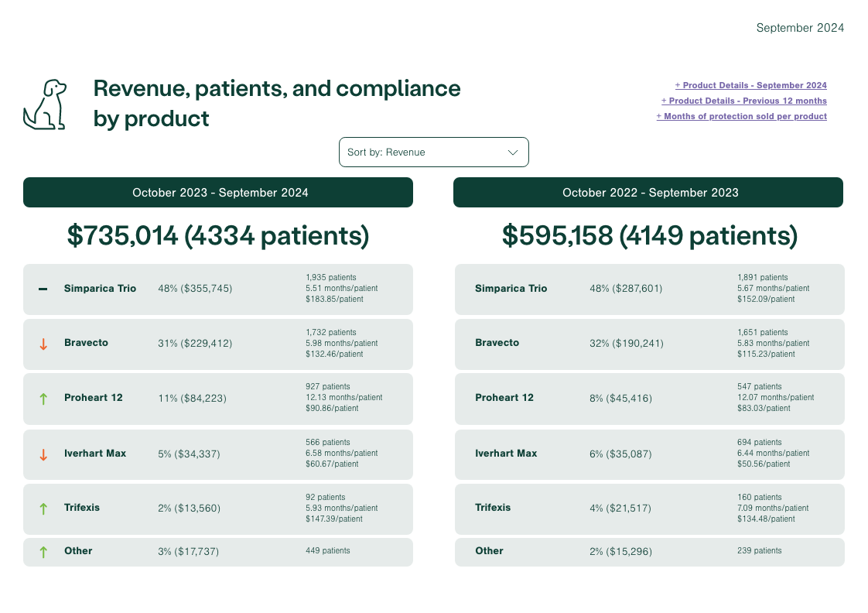Screen dimensions: 868x613
Task: Click the 1,732 patients figure
Action: 331,332
